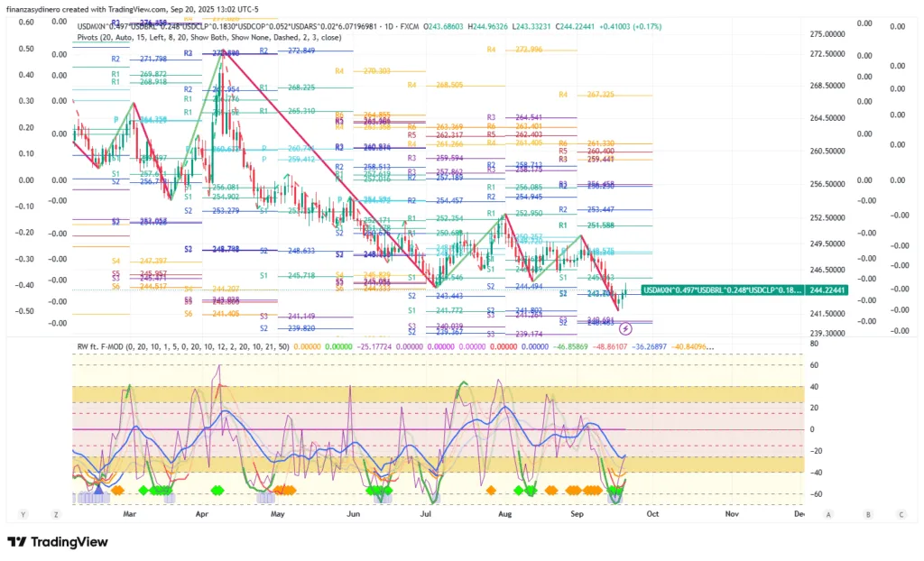Click the green symbol price label USDMXN^0.497
This screenshot has width=924, height=561.
723,290
